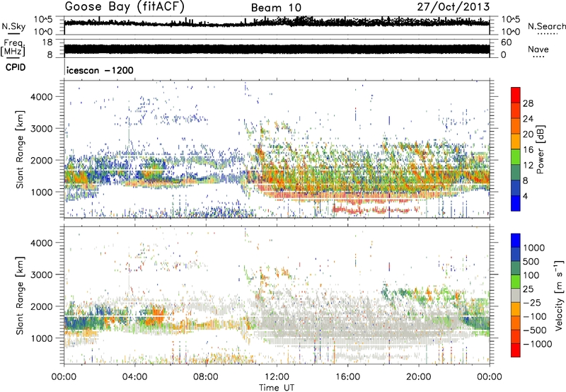Click the red bottom of the Velocity color bar

click(516, 350)
